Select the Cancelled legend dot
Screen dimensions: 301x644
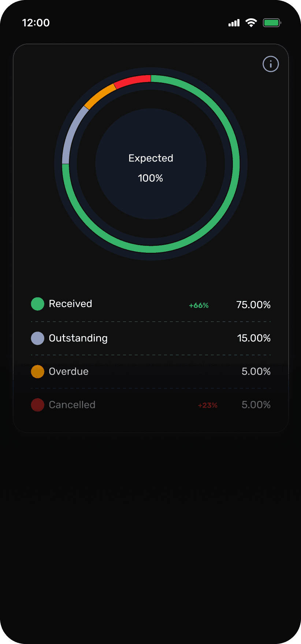[37, 405]
